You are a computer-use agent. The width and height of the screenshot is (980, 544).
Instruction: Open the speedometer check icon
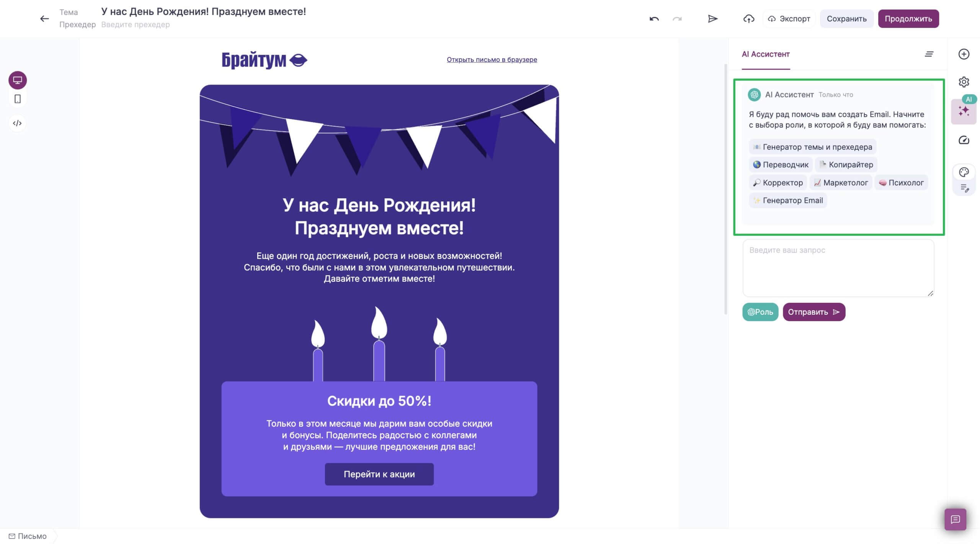964,140
